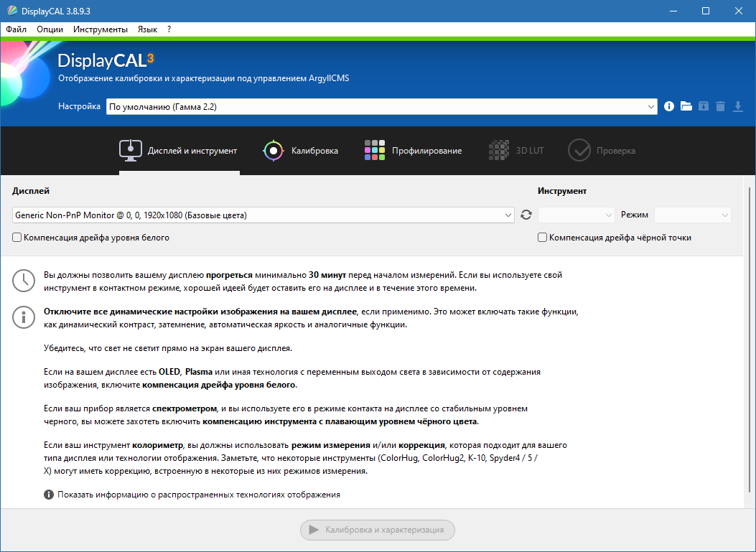
Task: Delete the selected preset with the trash icon
Action: click(720, 106)
